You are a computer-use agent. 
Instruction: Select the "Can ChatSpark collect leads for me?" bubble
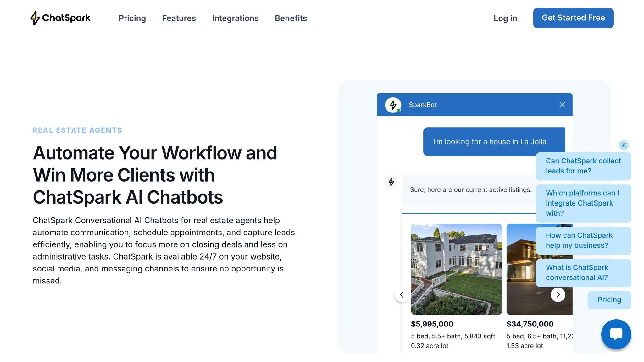coord(583,166)
